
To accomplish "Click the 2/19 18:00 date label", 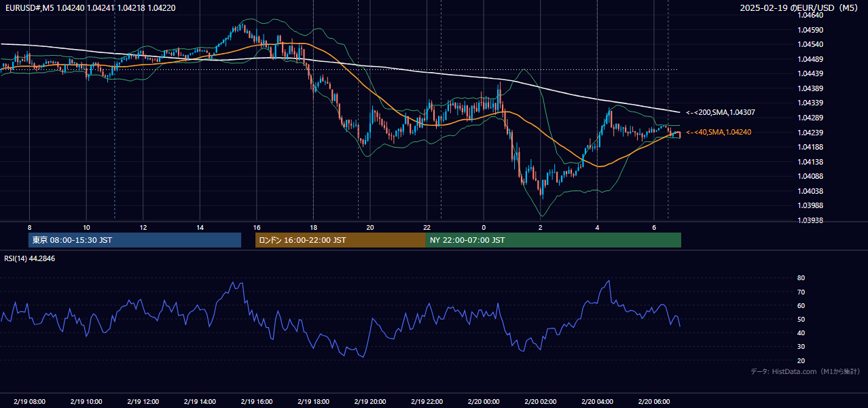I will (x=313, y=401).
